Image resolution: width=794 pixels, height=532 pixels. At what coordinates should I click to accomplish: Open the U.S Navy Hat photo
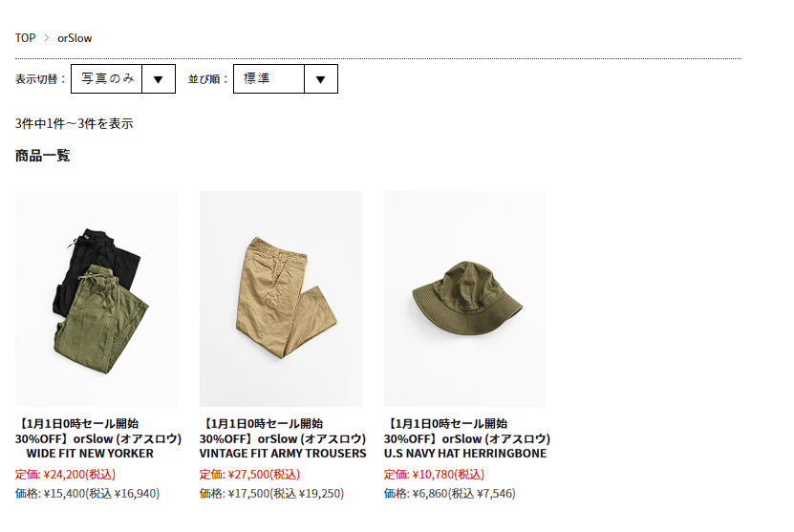tap(465, 299)
